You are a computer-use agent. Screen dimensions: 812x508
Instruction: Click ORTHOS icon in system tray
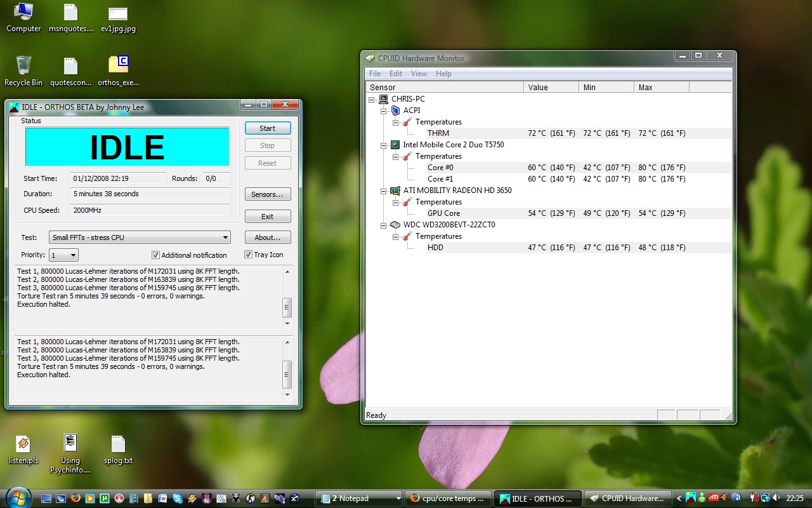[691, 497]
